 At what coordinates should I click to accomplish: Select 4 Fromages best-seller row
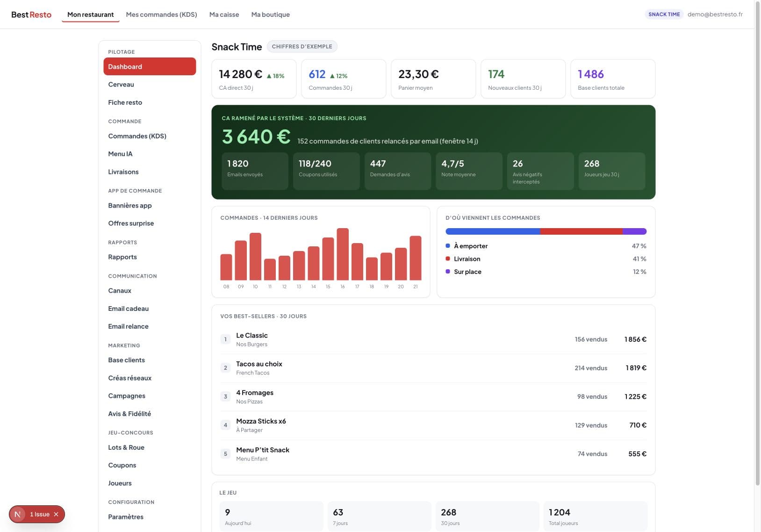(433, 396)
